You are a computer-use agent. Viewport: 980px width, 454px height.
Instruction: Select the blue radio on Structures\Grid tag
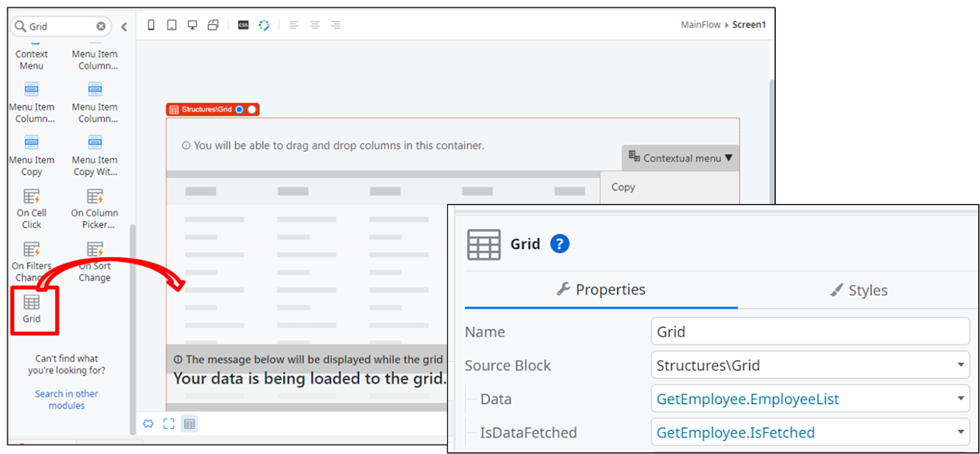click(239, 110)
